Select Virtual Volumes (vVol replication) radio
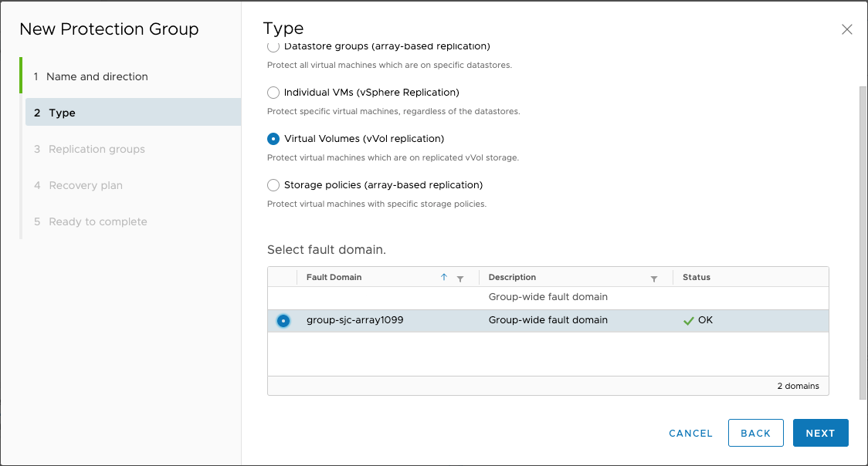The height and width of the screenshot is (466, 868). point(273,139)
